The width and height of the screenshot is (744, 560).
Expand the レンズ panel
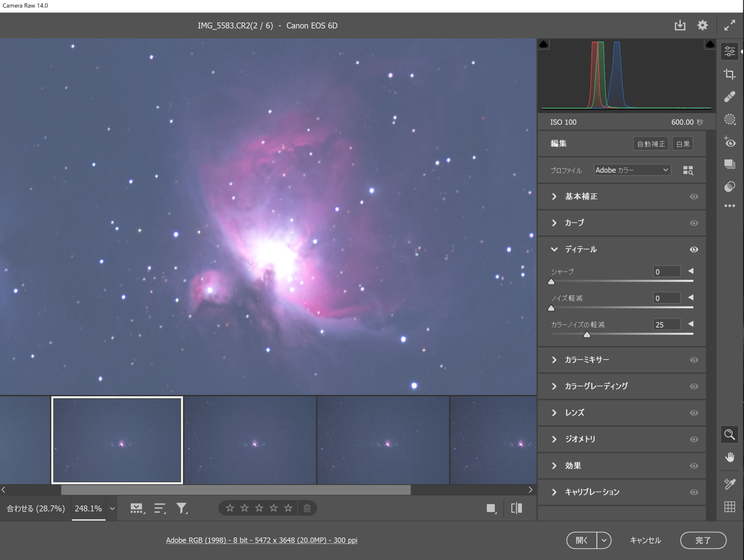554,413
